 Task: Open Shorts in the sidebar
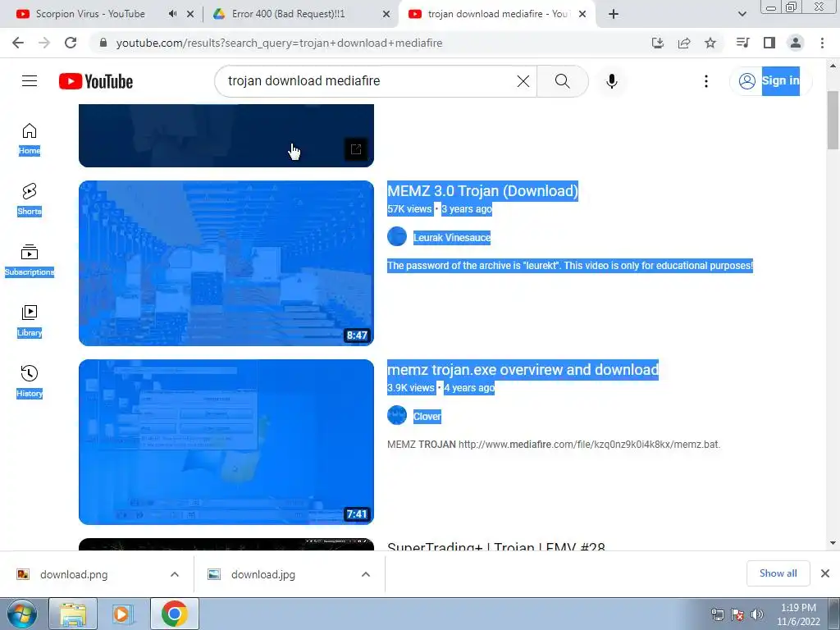[30, 199]
